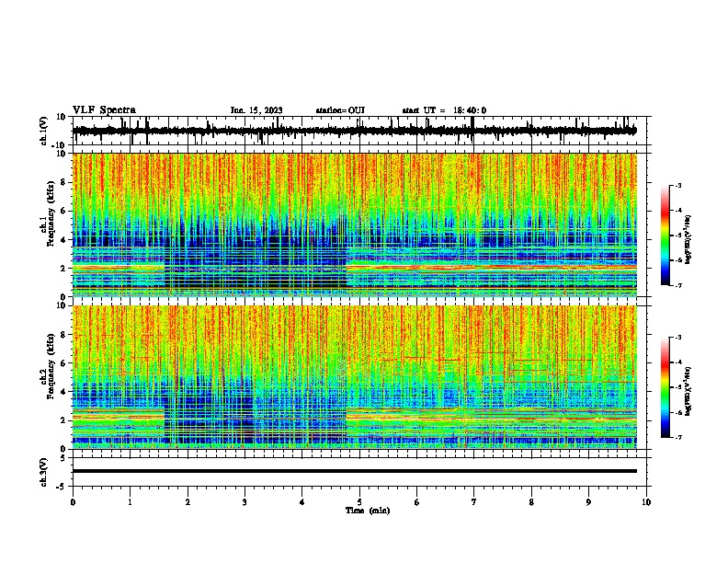Screen dimensions: 728x563
Task: Click the thick black ch.3(V) trace line
Action: tap(355, 471)
